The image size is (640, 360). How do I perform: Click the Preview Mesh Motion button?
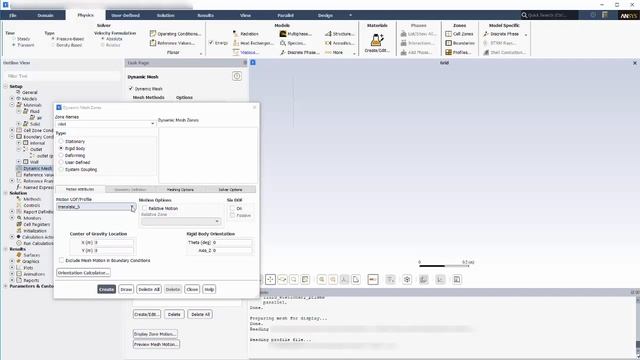click(156, 344)
